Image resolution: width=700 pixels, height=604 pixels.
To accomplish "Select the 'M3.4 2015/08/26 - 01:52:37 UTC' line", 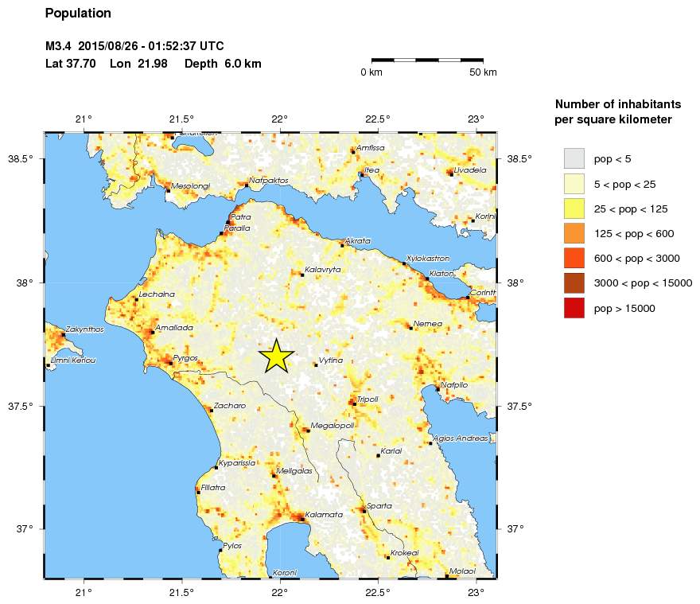I will click(134, 46).
